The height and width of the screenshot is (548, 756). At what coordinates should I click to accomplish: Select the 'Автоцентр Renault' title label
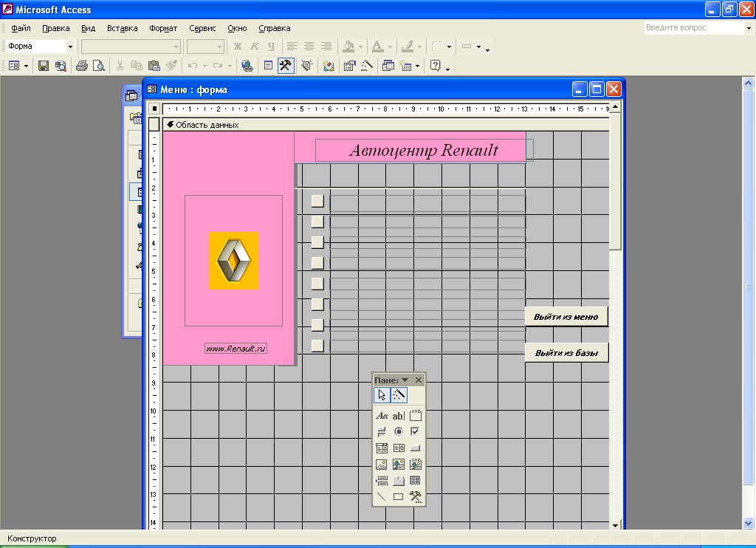point(425,150)
